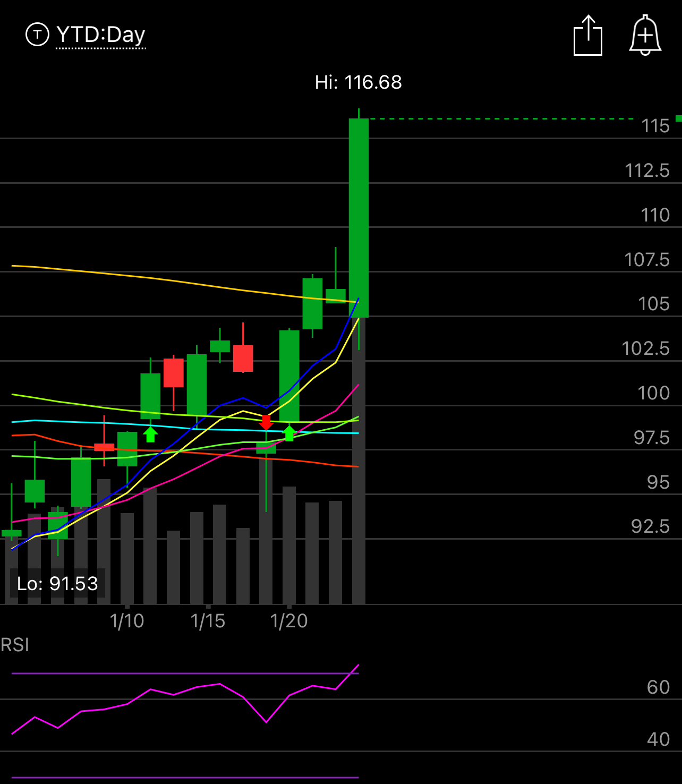Add a price alert with bell icon
682x784 pixels.
pyautogui.click(x=645, y=36)
